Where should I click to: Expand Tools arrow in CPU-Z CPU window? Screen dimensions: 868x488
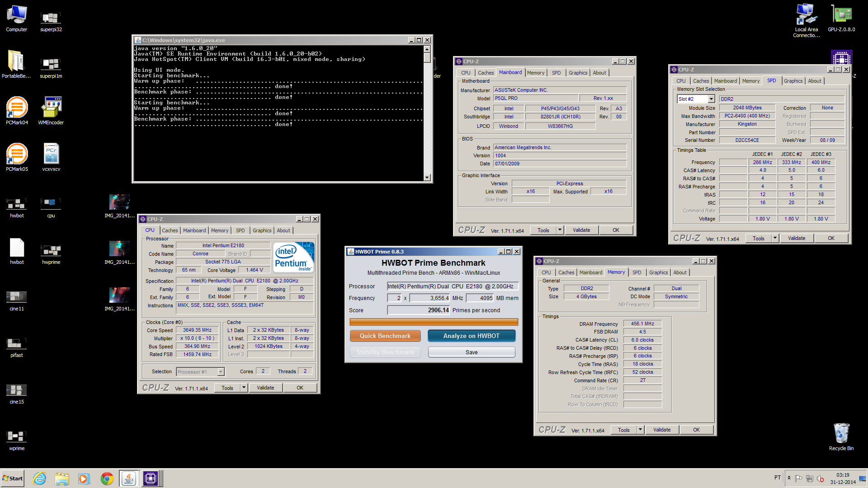pyautogui.click(x=244, y=388)
